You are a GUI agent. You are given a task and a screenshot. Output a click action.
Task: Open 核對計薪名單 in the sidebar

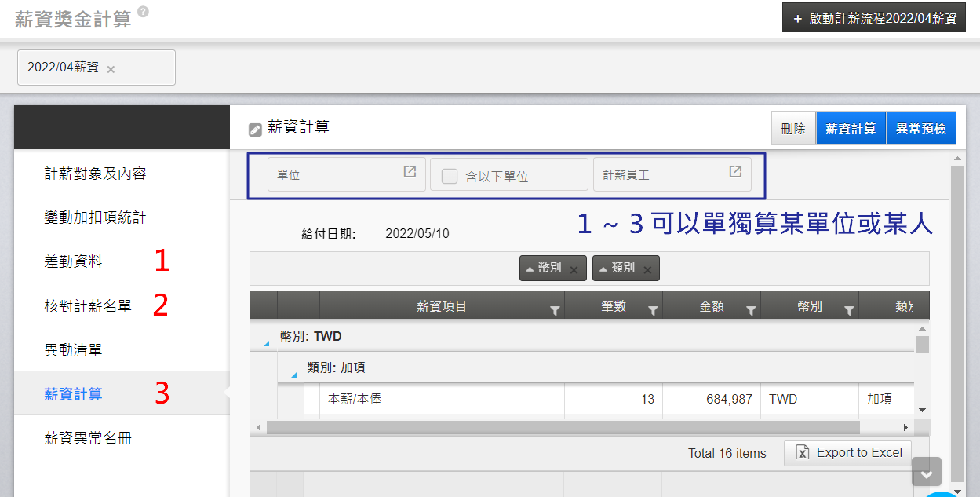tap(88, 306)
